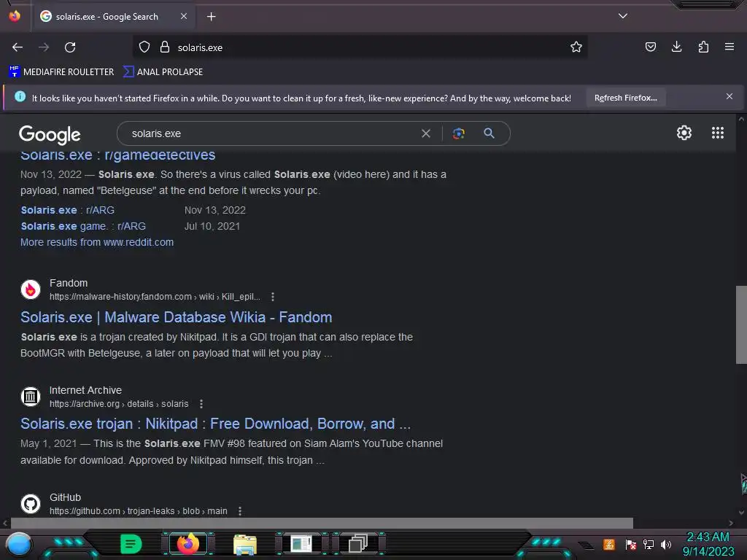The width and height of the screenshot is (747, 560).
Task: Click the archive.org details solaris URL
Action: (119, 404)
